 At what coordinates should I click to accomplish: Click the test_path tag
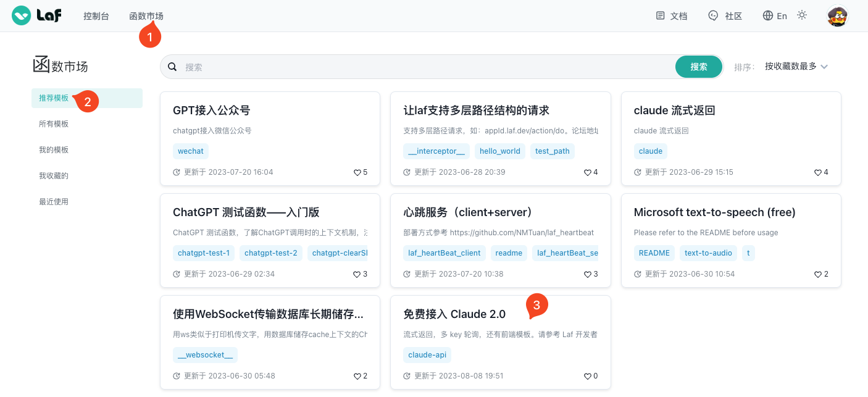[x=553, y=151]
